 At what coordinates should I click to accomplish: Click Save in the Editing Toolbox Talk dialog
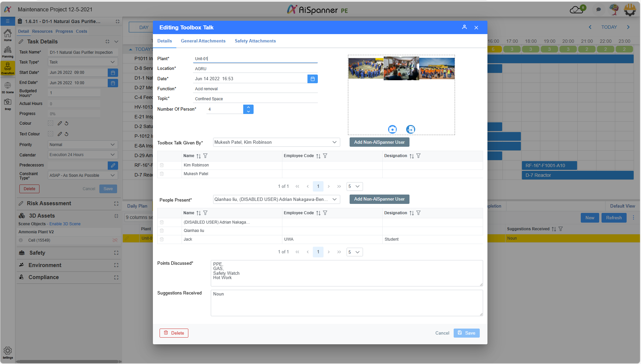[466, 333]
